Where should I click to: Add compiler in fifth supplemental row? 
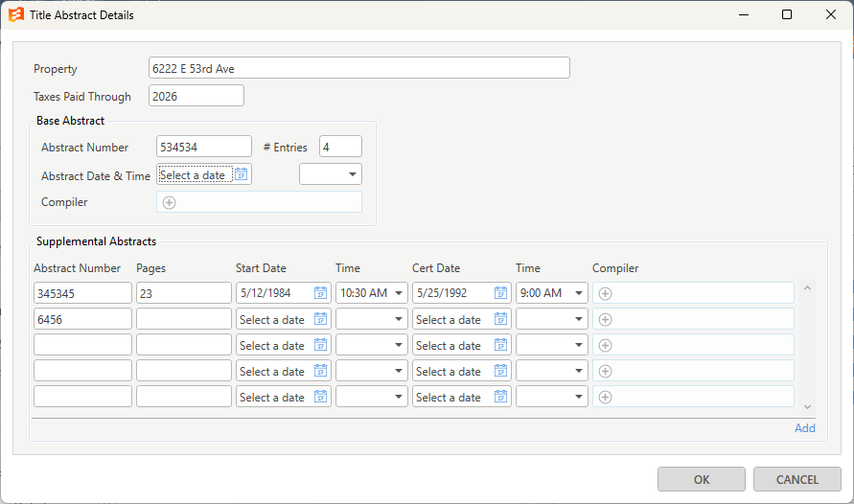pos(605,397)
